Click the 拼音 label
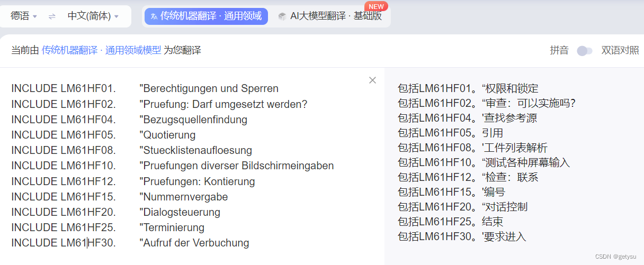The image size is (644, 265). (559, 51)
